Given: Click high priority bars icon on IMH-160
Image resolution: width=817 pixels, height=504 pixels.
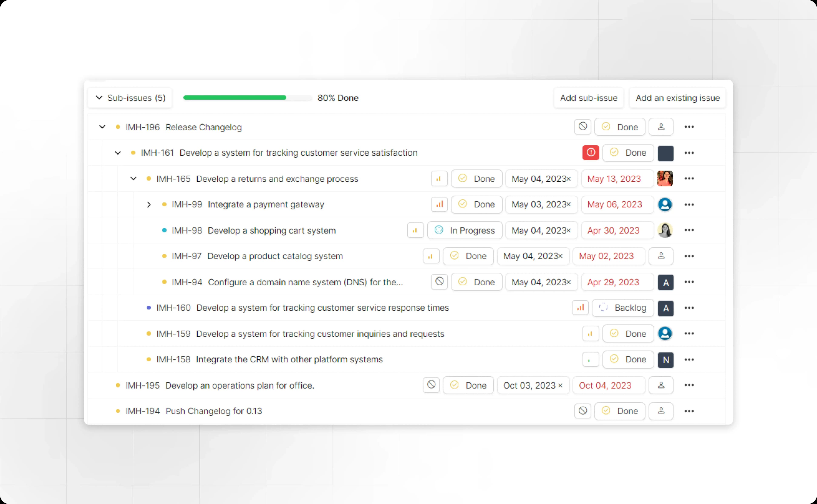Looking at the screenshot, I should click(580, 308).
